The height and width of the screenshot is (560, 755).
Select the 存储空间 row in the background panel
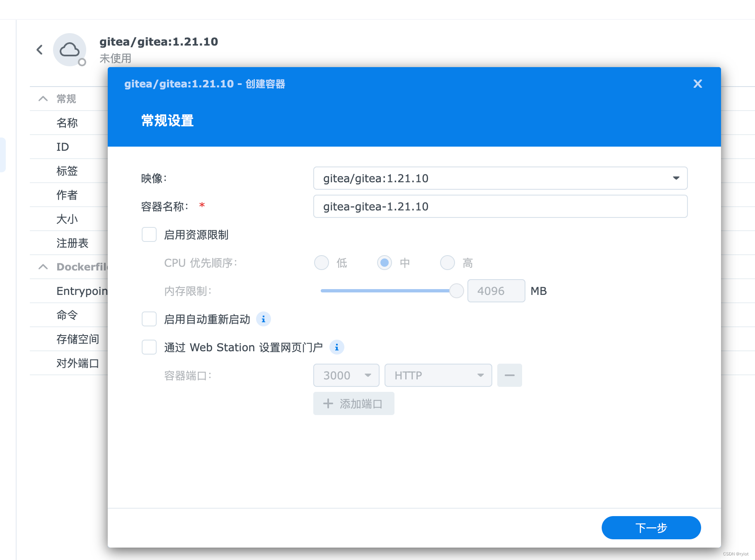(69, 339)
